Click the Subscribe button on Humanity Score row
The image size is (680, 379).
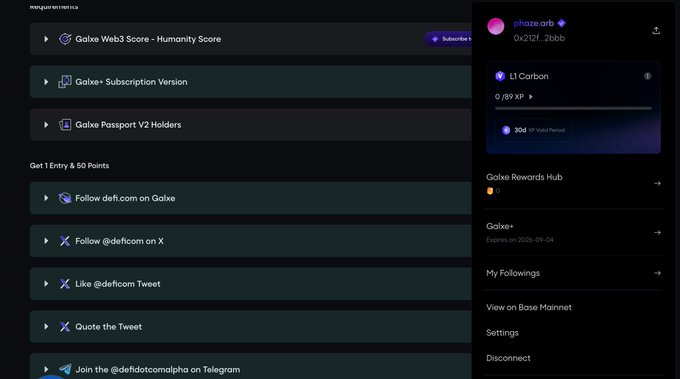tap(449, 39)
